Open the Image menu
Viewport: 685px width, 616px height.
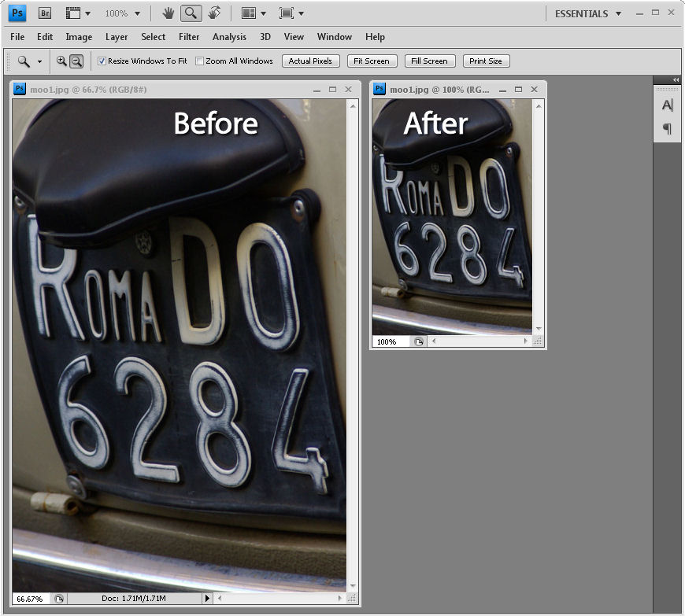point(79,37)
